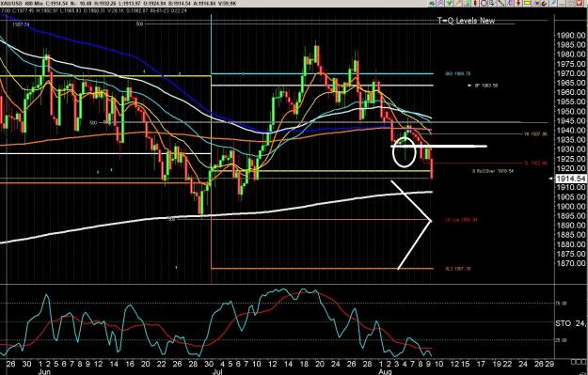Click the blue pen toolbar icon
The height and width of the screenshot is (375, 588).
(x=536, y=4)
